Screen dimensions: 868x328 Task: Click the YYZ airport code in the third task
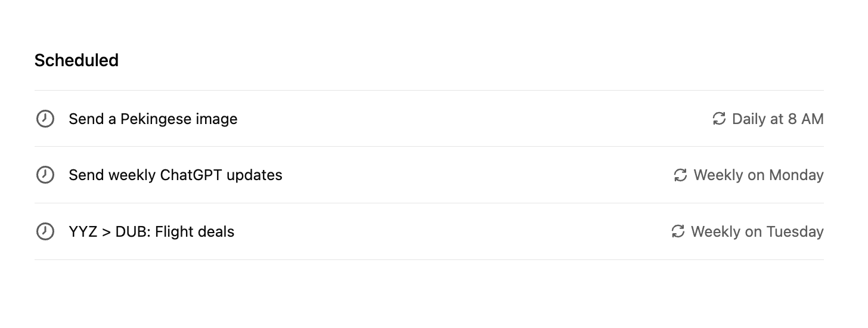(83, 231)
